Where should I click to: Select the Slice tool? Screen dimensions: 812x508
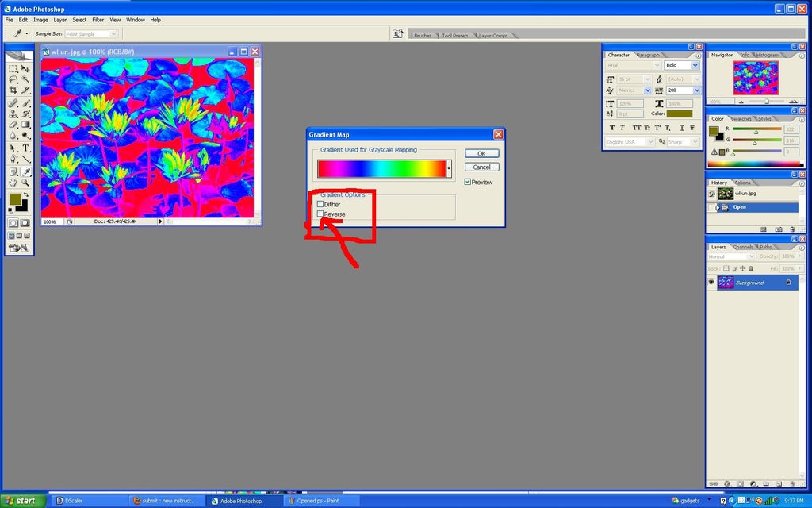(25, 90)
